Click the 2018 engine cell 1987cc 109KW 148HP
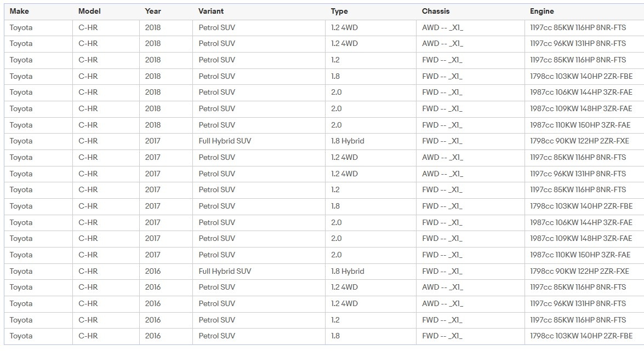 581,108
